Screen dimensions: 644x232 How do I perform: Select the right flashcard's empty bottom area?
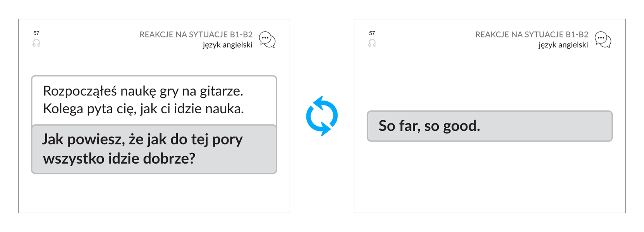pos(489,178)
